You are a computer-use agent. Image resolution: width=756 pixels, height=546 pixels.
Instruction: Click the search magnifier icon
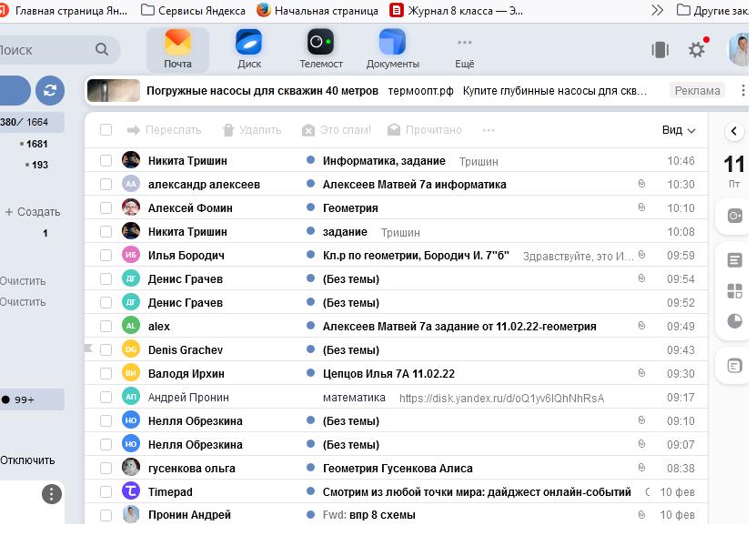point(102,49)
